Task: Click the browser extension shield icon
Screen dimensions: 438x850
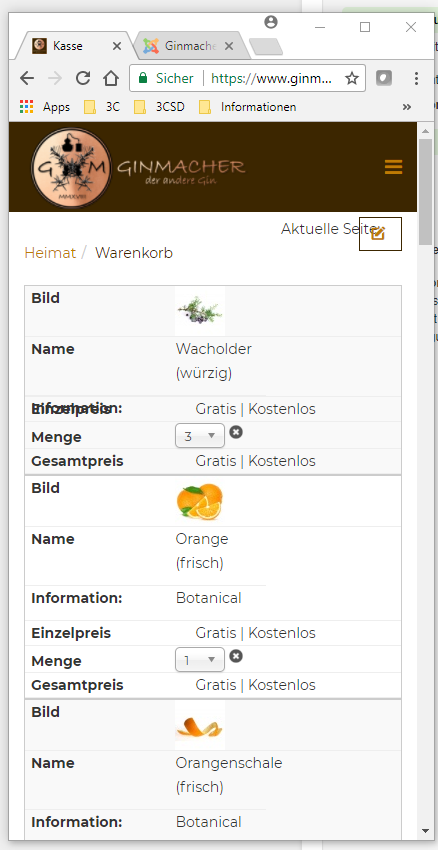Action: pyautogui.click(x=384, y=79)
